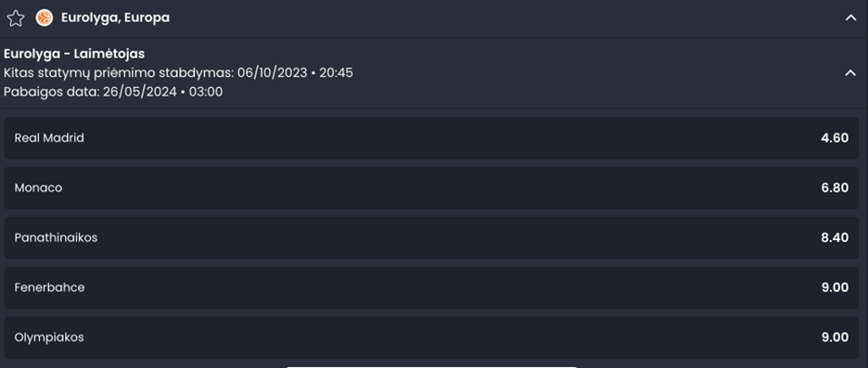Open the Eurolyga, Europa league title

tap(115, 19)
